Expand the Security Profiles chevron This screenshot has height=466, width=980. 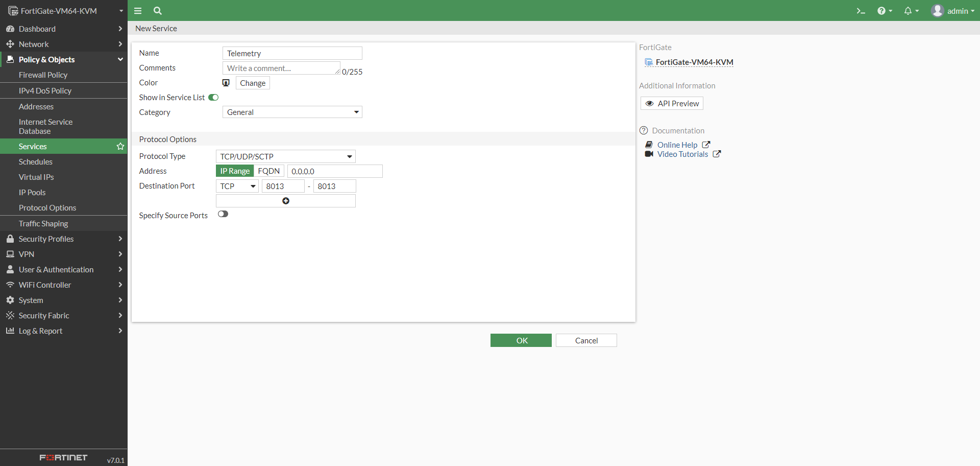click(120, 239)
